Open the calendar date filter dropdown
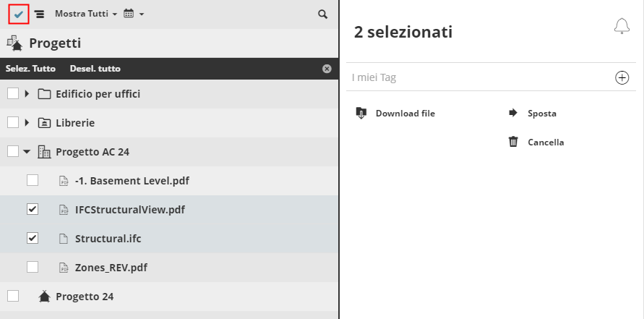The width and height of the screenshot is (644, 319). click(134, 14)
